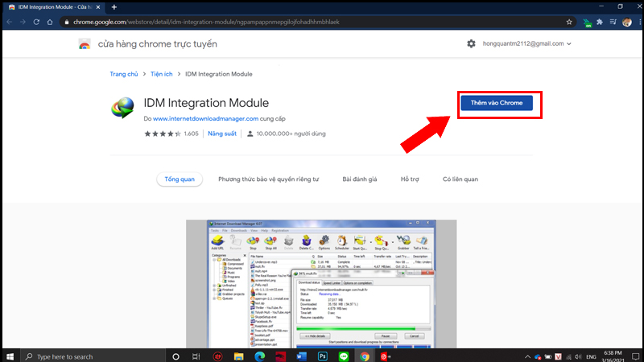Screen dimensions: 644x362
Task: View site info via the lock icon
Action: 67,23
